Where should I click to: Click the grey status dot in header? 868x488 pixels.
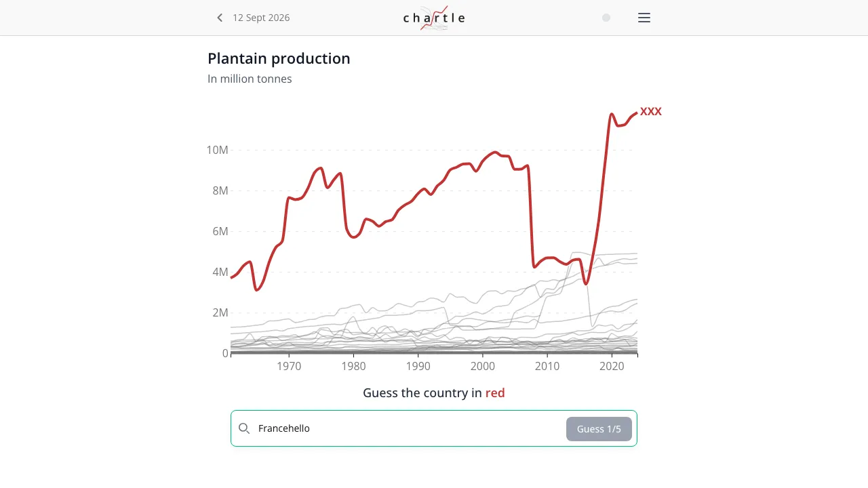tap(606, 18)
